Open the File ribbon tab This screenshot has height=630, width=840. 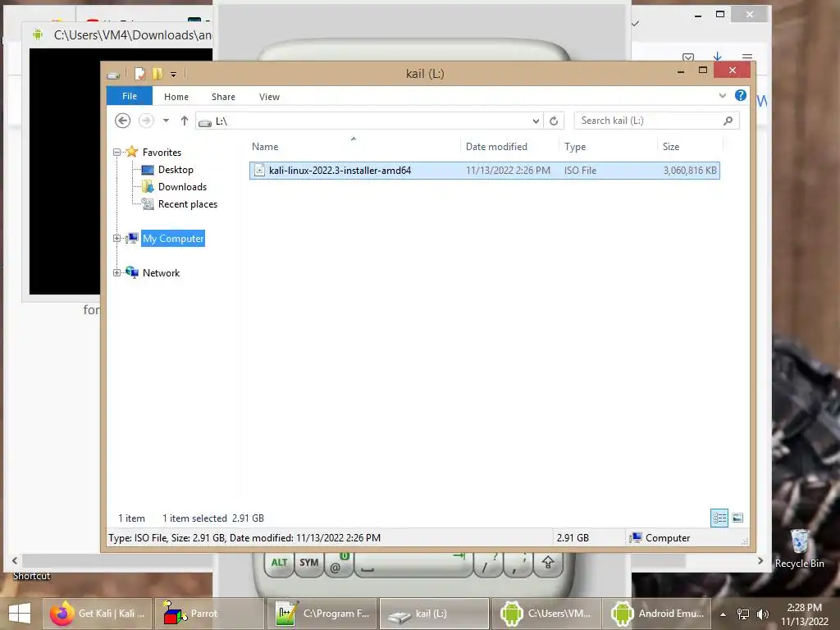(x=129, y=97)
